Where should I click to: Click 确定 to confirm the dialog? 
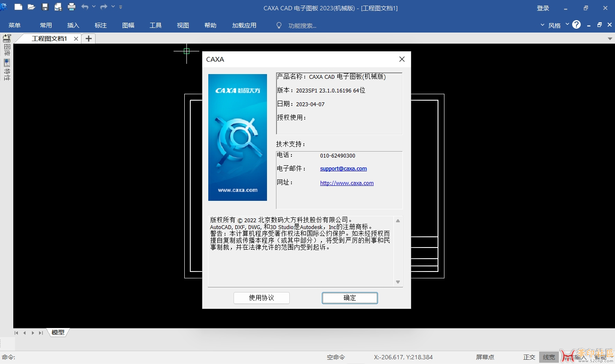coord(350,298)
